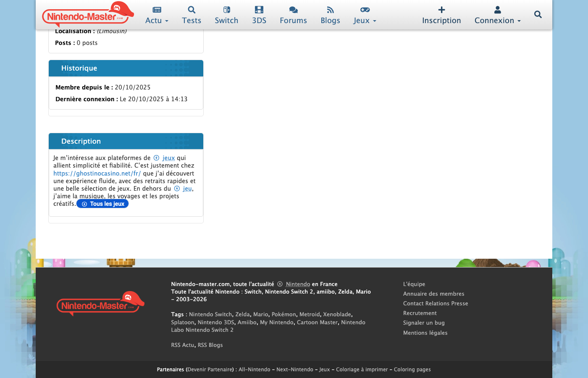
Task: Click the "jeu" link in the description
Action: [x=187, y=189]
